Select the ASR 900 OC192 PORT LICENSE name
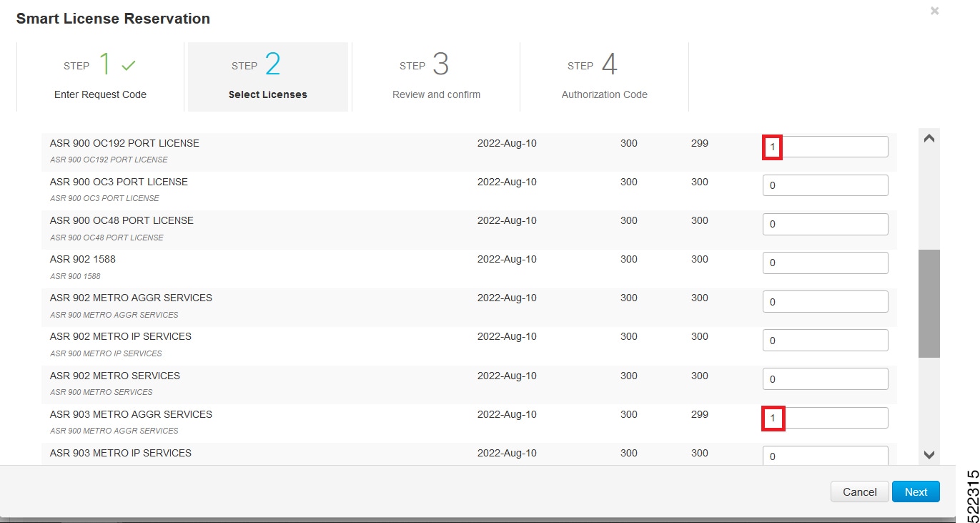980x523 pixels. 124,143
